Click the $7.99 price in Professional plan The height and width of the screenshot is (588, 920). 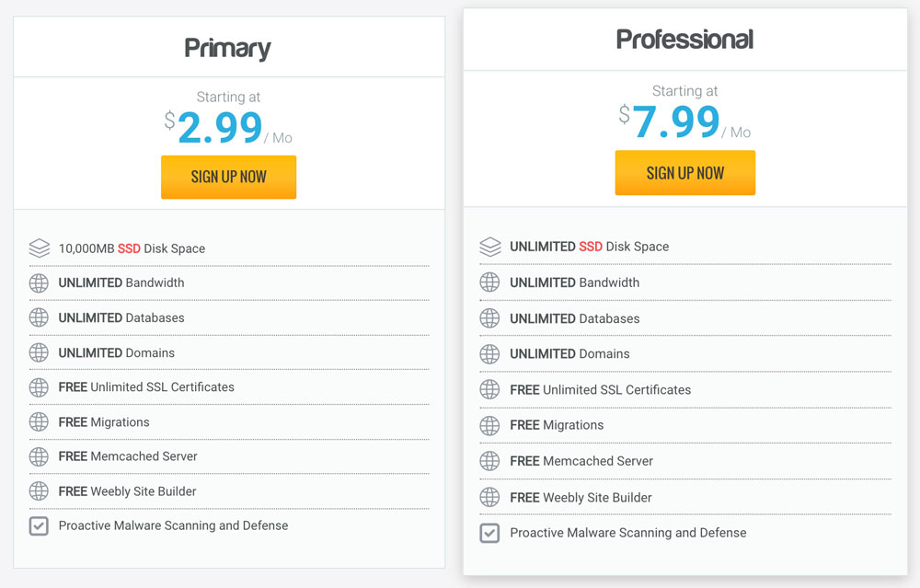(670, 121)
